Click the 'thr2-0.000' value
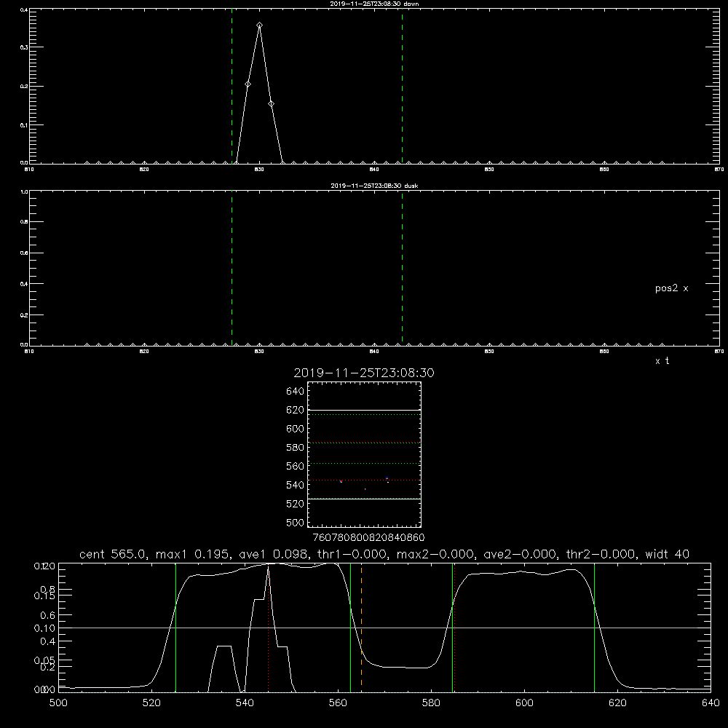This screenshot has width=728, height=728. tap(601, 554)
